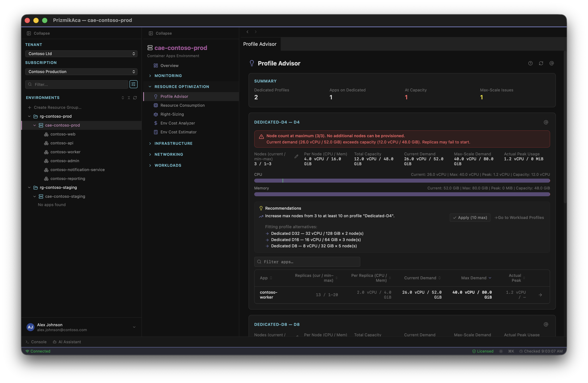Click the Connected status indicator
Viewport: 588px width, 383px height.
pyautogui.click(x=38, y=351)
